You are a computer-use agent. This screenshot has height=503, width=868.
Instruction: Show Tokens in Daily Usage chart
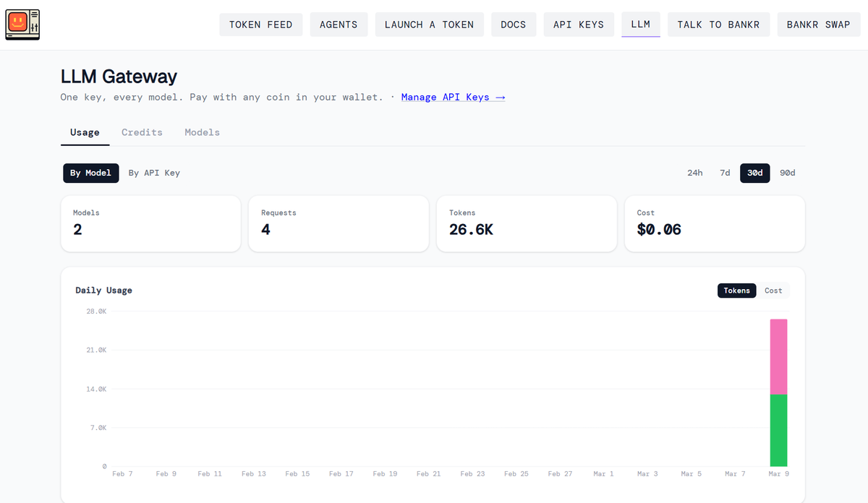pyautogui.click(x=737, y=291)
